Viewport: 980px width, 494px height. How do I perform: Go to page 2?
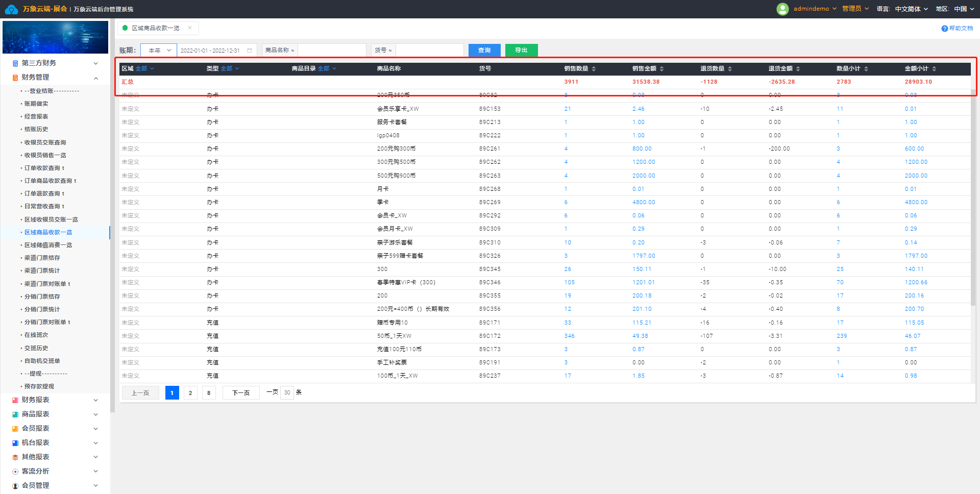[x=190, y=393]
